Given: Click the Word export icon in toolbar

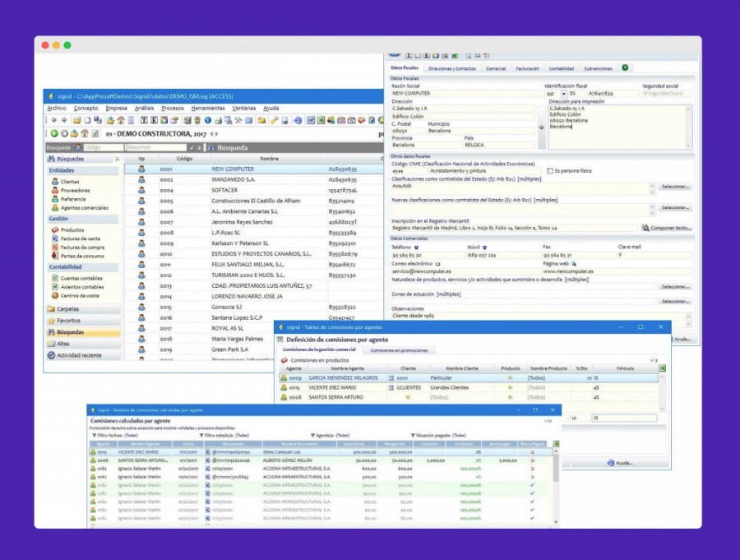Looking at the screenshot, I should click(x=311, y=120).
